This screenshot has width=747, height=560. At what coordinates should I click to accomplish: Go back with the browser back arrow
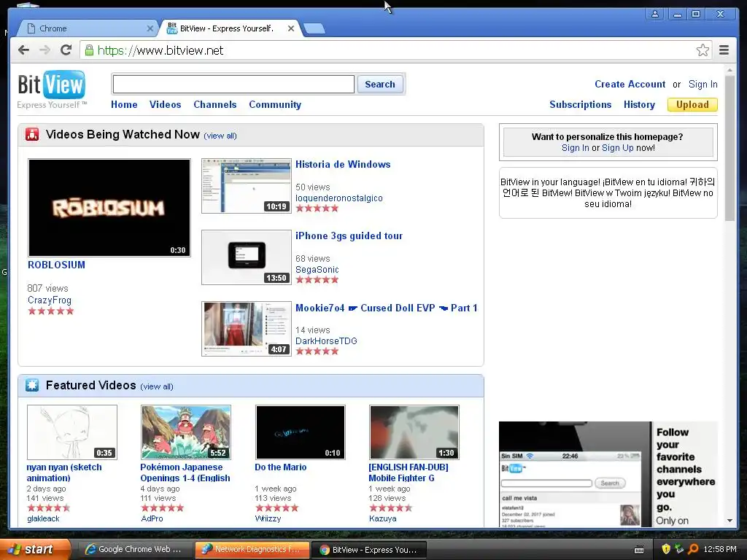pos(23,50)
